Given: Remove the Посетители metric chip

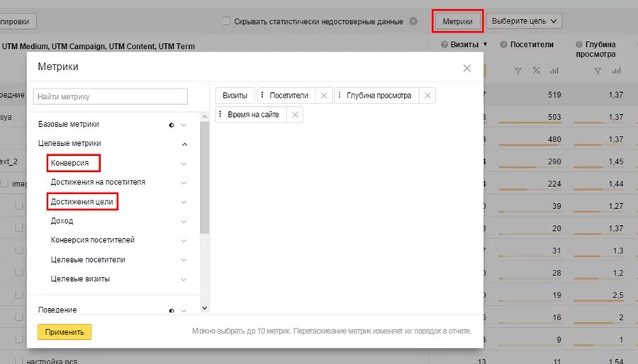Looking at the screenshot, I should coord(324,96).
